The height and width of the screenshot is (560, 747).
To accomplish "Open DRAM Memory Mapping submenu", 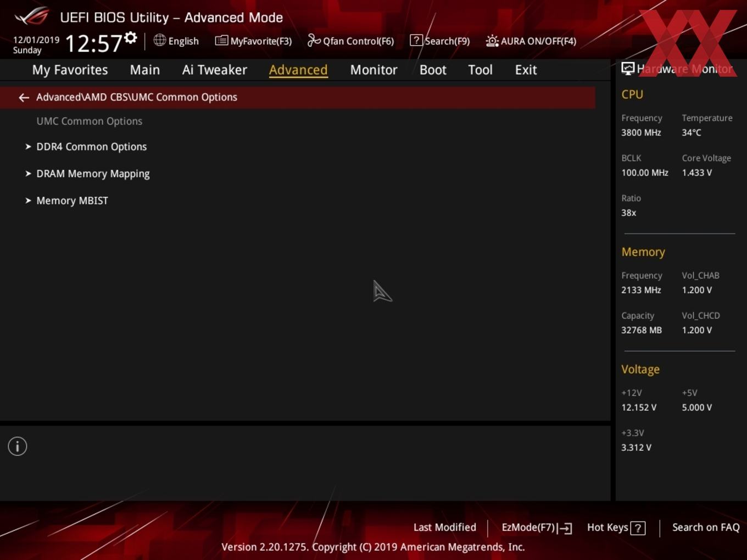I will point(93,173).
